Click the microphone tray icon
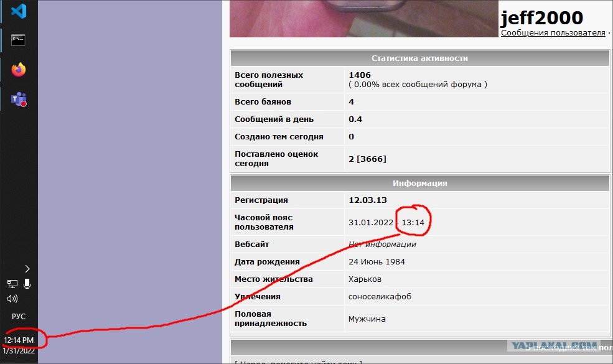 coord(27,284)
